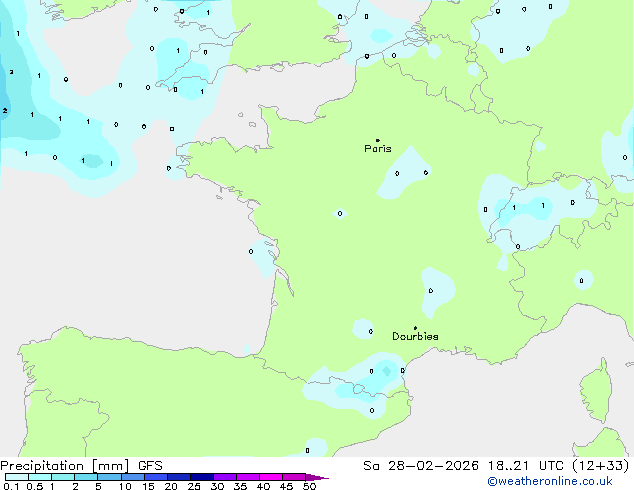
Task: Select the Paris marker dot on the map
Action: pyautogui.click(x=378, y=140)
